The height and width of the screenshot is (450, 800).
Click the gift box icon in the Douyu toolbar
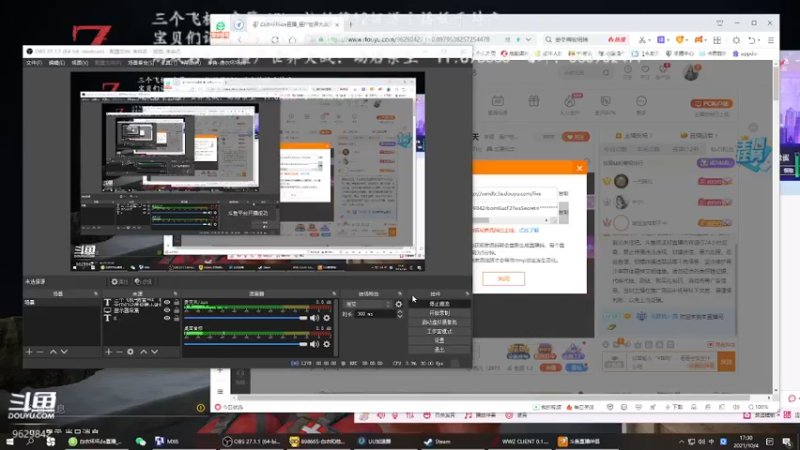[534, 101]
